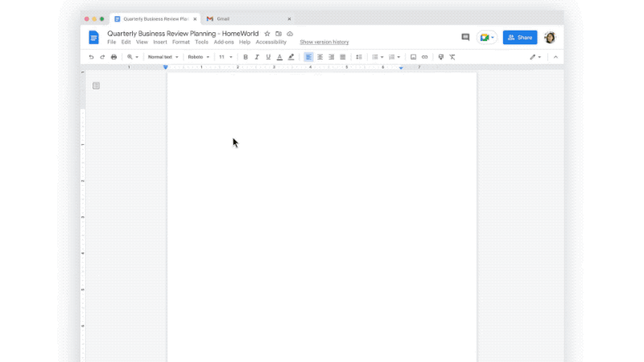Viewport: 644px width, 362px height.
Task: Clear formatting with the toolbar icon
Action: (452, 57)
